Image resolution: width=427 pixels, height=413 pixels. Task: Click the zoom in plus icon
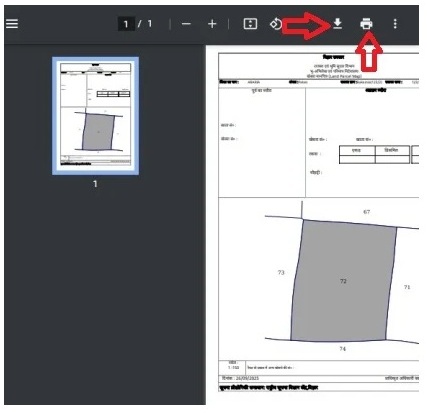tap(212, 24)
